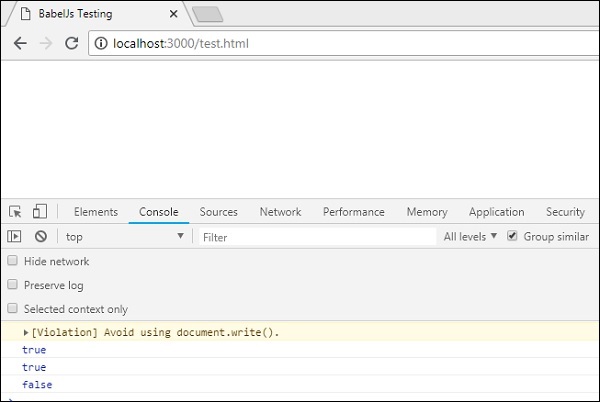Reload the page with refresh icon
The height and width of the screenshot is (402, 600).
point(71,44)
